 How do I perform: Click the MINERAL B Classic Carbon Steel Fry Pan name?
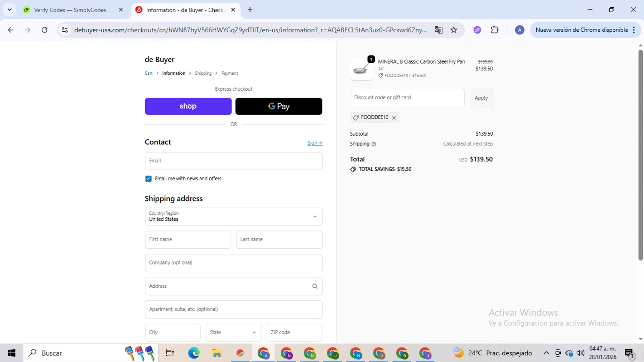421,62
